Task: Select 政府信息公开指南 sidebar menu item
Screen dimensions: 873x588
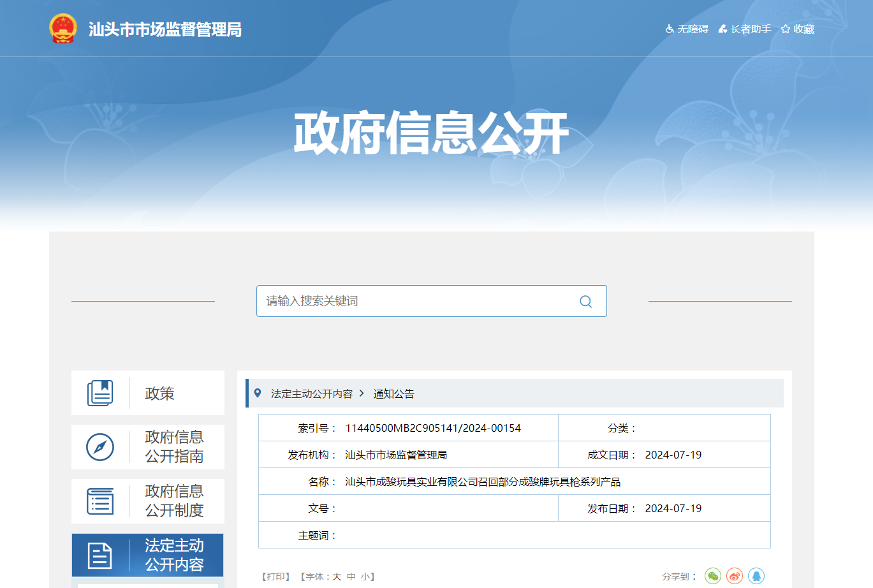Action: (174, 446)
